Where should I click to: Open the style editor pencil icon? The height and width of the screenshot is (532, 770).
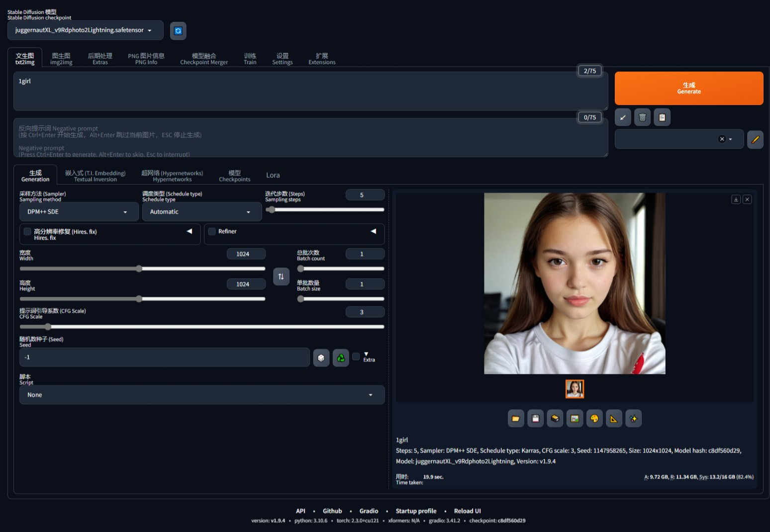(755, 139)
